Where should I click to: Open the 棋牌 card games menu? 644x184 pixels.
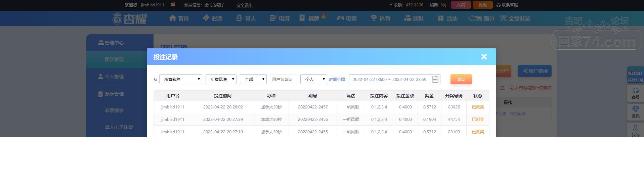tap(309, 18)
